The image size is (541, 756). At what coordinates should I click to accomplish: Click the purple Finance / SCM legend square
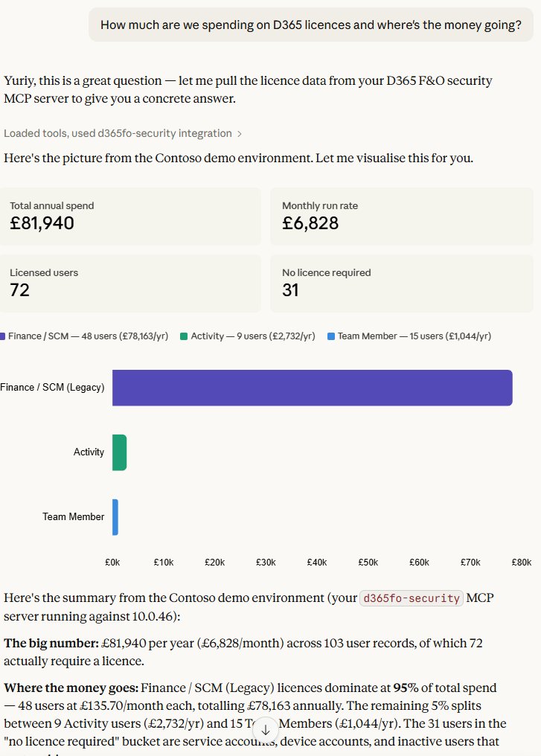coord(3,336)
